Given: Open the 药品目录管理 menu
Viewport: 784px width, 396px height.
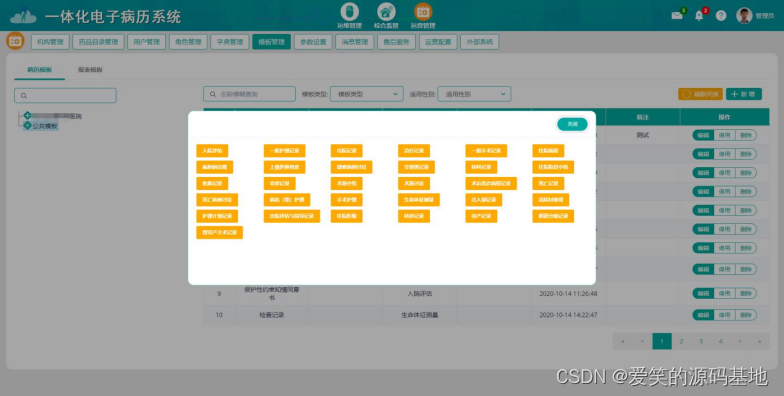Looking at the screenshot, I should point(98,42).
